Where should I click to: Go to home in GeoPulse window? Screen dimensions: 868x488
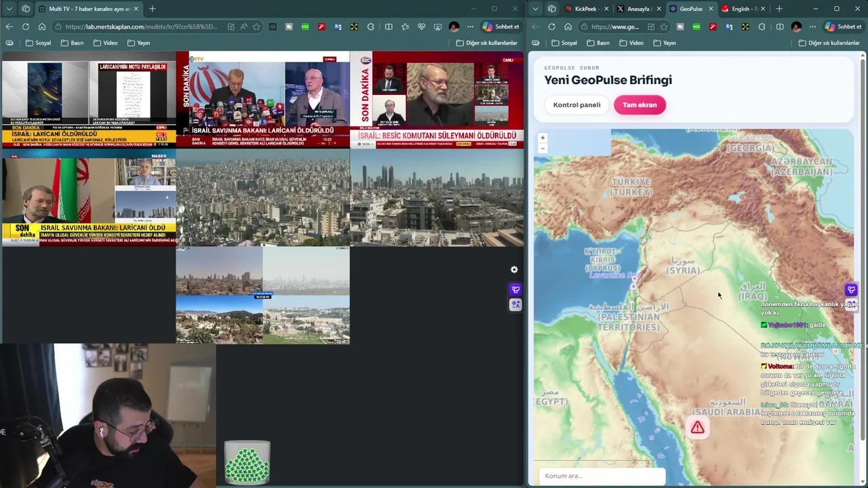pos(568,26)
